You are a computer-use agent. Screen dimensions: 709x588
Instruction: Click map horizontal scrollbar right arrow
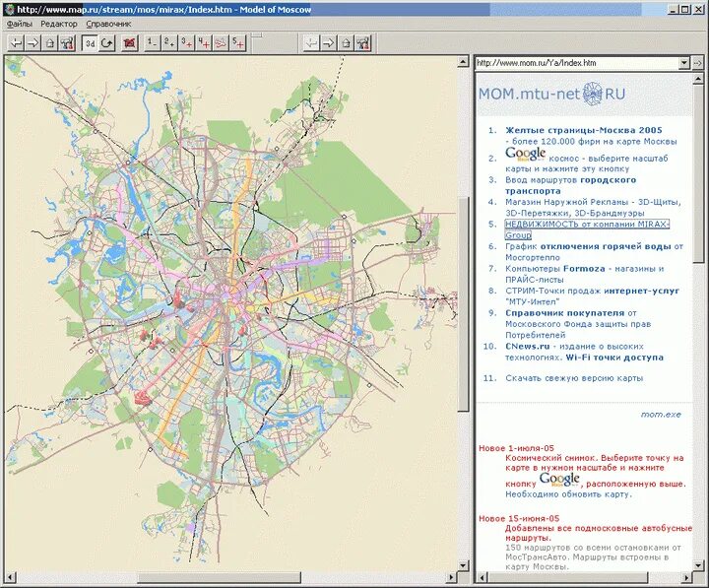452,577
